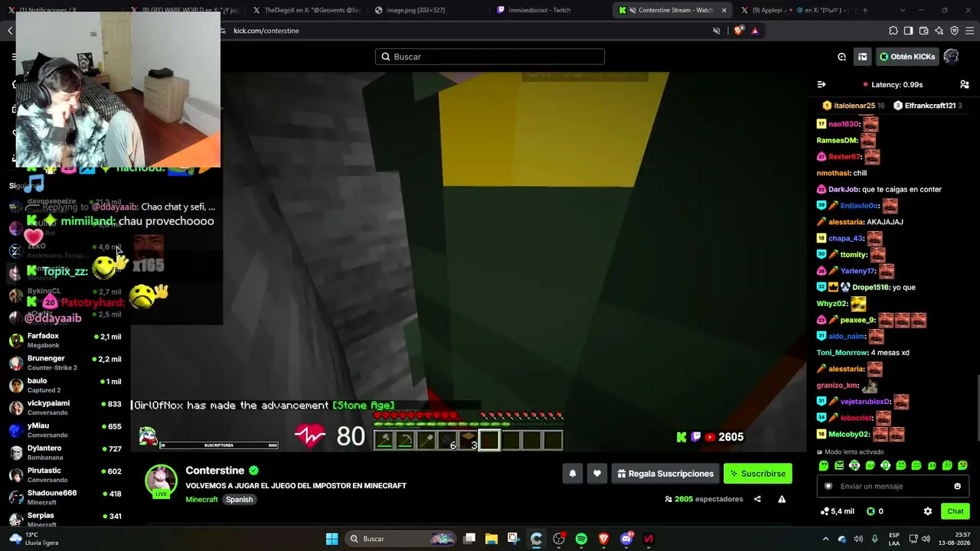This screenshot has height=551, width=980.
Task: Click the Obtén KICKs button
Action: 907,57
